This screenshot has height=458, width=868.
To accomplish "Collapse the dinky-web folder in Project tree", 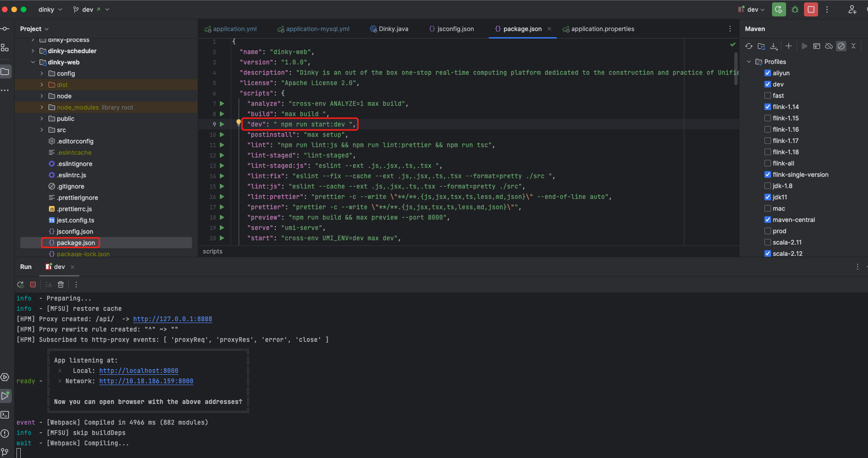I will click(x=33, y=62).
